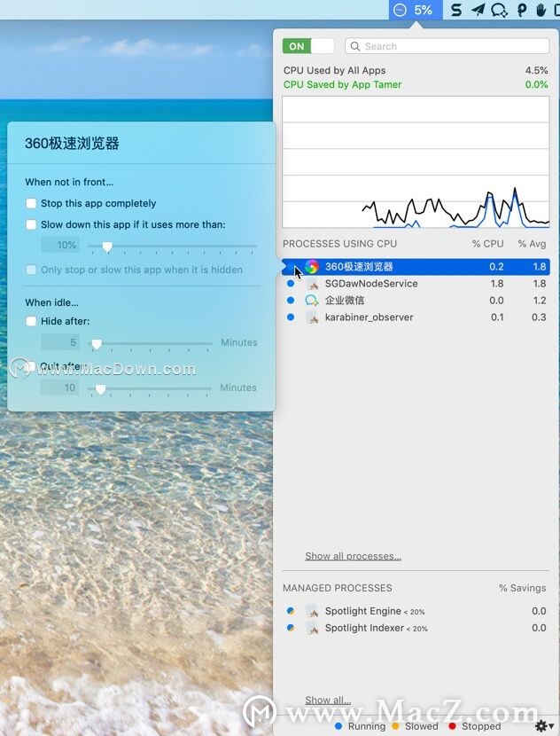Click the Search field in App Tamer

point(447,46)
